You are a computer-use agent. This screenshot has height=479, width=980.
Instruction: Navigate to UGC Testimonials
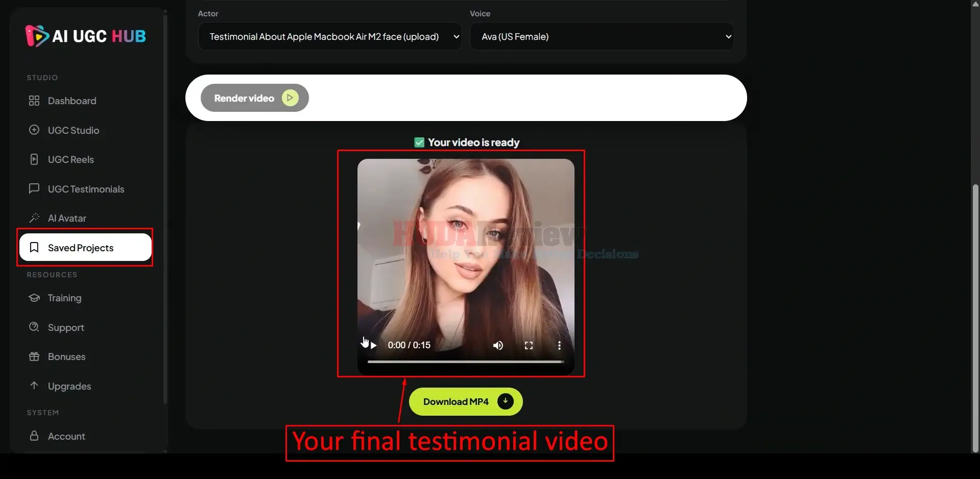pos(86,189)
